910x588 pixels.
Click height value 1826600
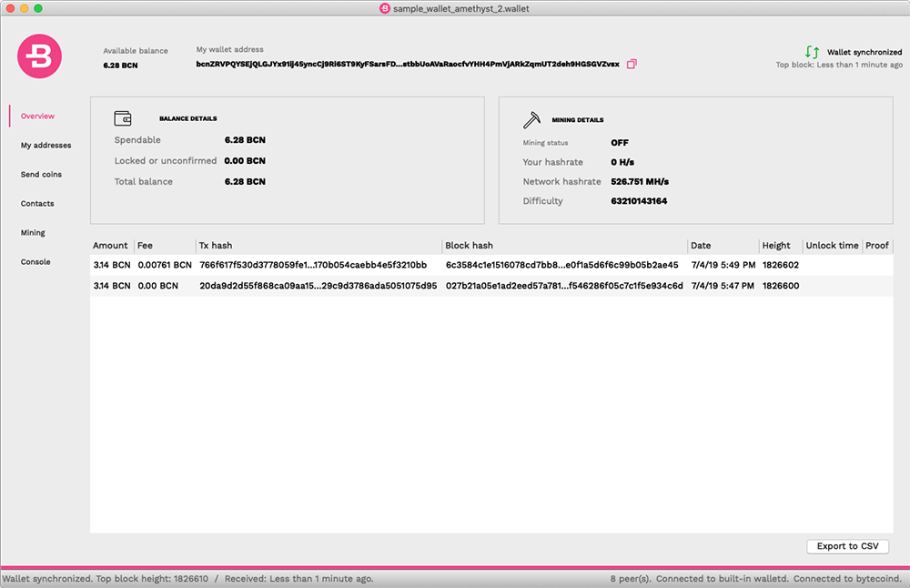781,286
